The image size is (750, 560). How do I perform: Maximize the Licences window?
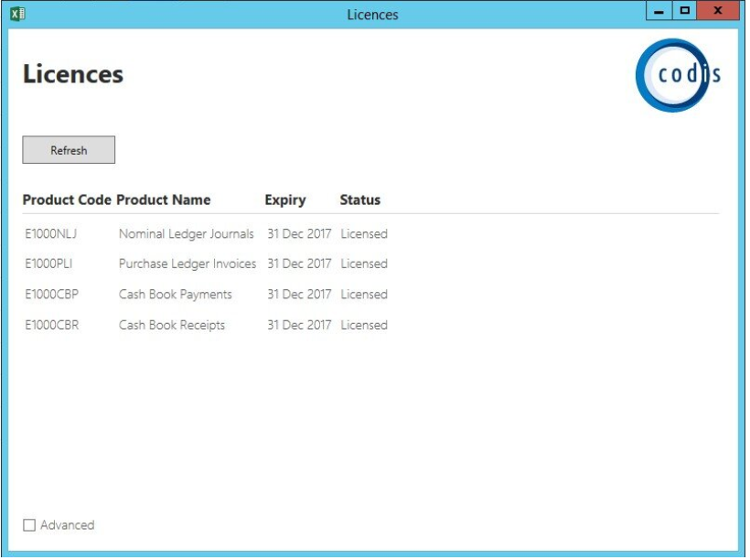click(684, 11)
